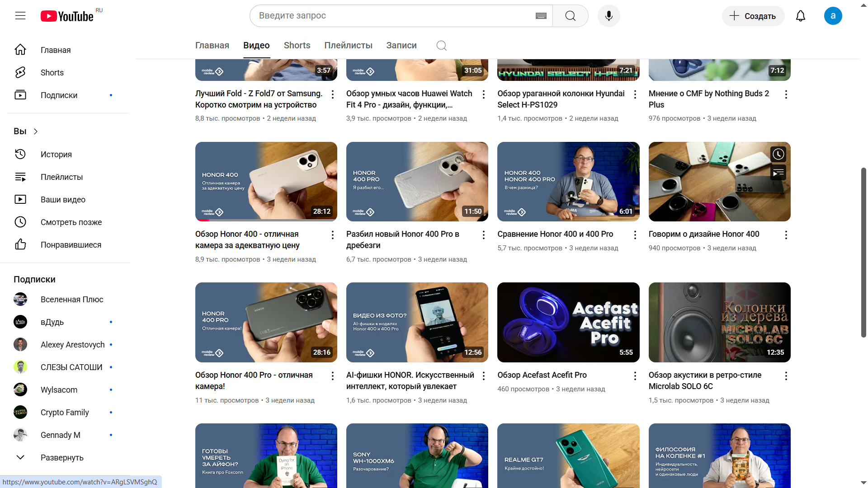Open more options for Huawei Watch Fit 4 Pro video

coord(484,94)
